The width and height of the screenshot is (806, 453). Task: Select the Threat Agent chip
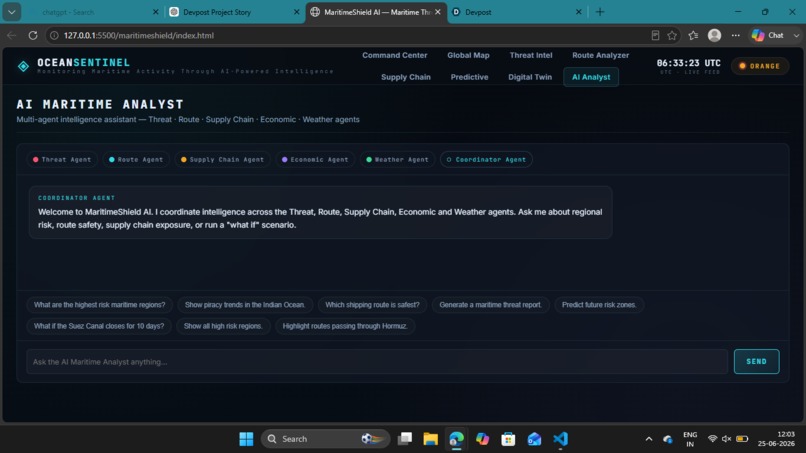tap(62, 159)
